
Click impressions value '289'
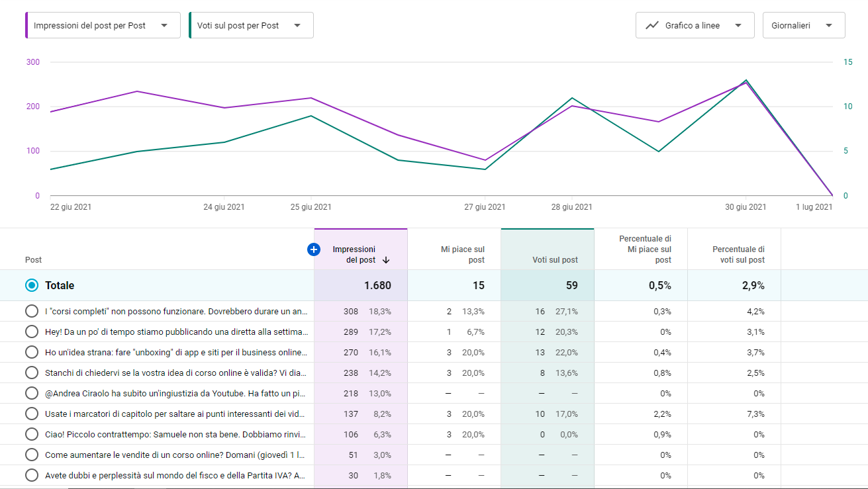pyautogui.click(x=351, y=332)
